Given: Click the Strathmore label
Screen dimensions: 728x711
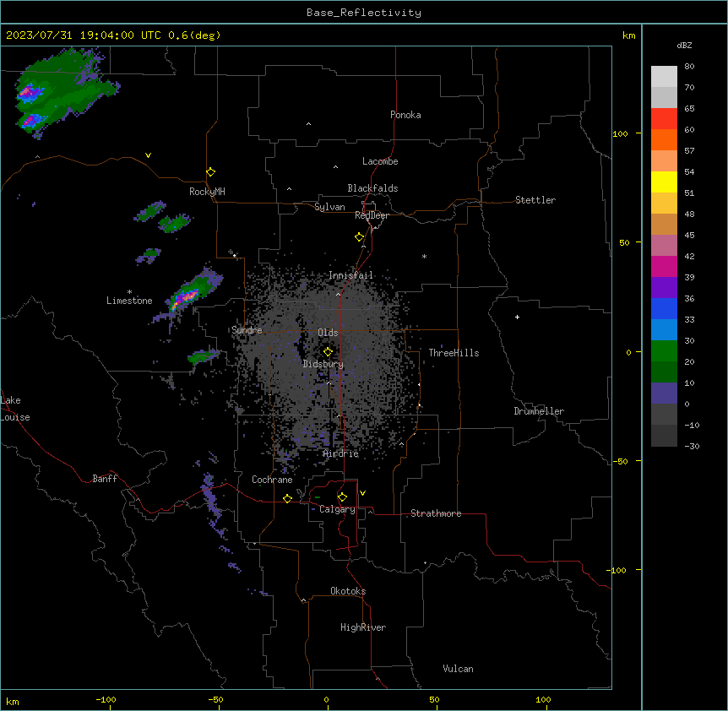Looking at the screenshot, I should (x=436, y=513).
